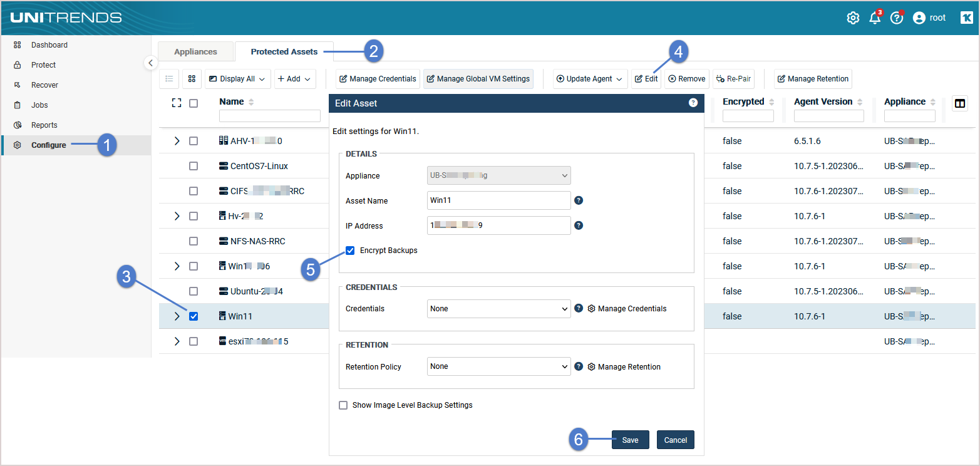The width and height of the screenshot is (980, 466).
Task: Collapse the sidebar with arrow button
Action: coord(150,63)
